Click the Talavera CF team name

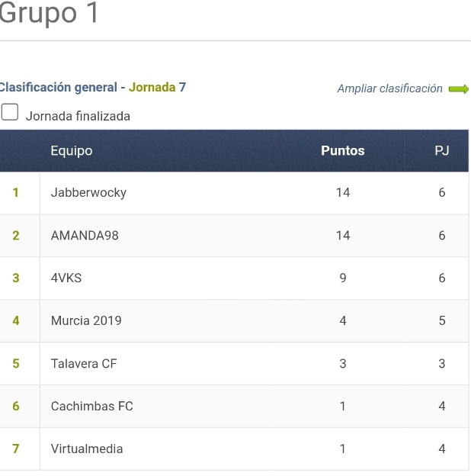(x=84, y=364)
